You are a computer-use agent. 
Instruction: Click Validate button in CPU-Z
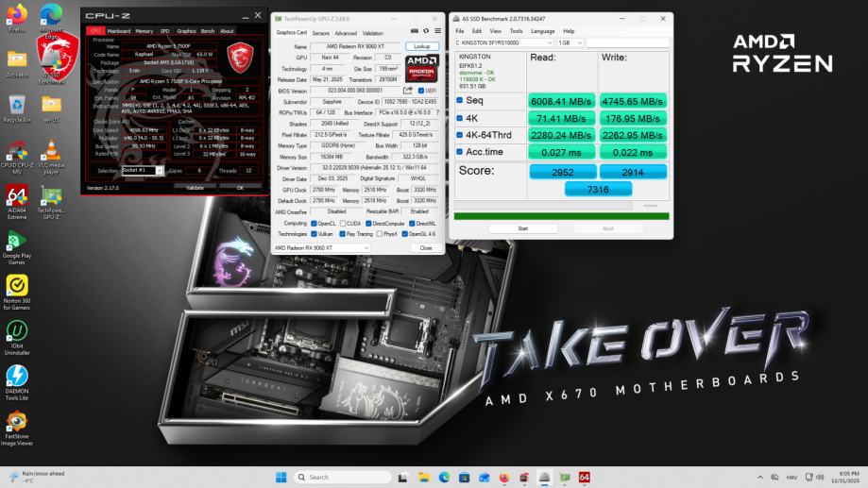[195, 188]
